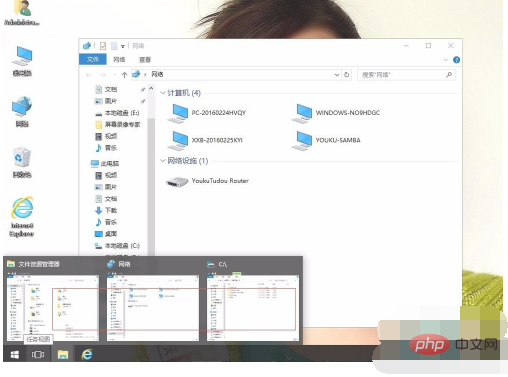Image resolution: width=508 pixels, height=377 pixels.
Task: Go up one level with the up arrow
Action: [x=124, y=75]
